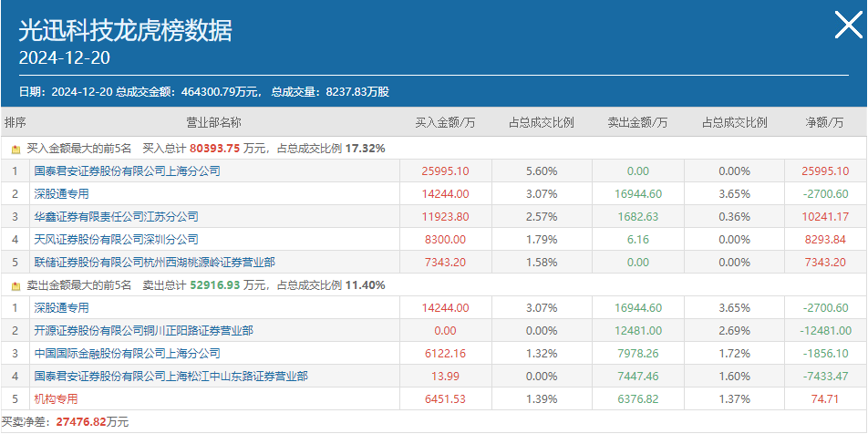Click the 2024-12-20 date subtitle
The height and width of the screenshot is (434, 868).
(x=64, y=58)
